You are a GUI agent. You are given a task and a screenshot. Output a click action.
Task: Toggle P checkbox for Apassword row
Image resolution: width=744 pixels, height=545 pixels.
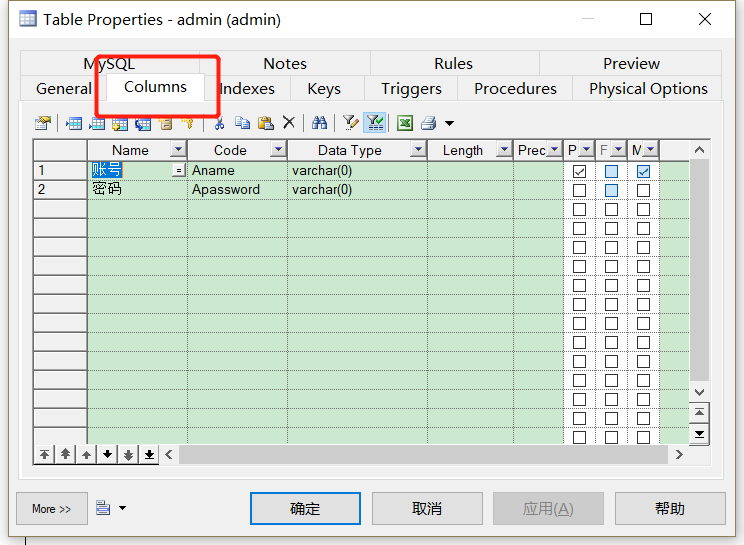coord(579,190)
